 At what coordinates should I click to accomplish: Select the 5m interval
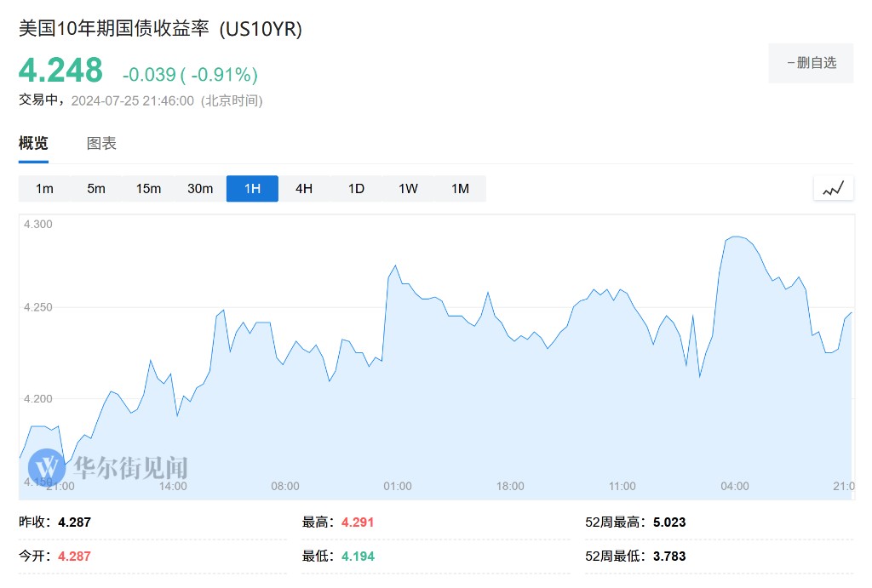point(96,189)
